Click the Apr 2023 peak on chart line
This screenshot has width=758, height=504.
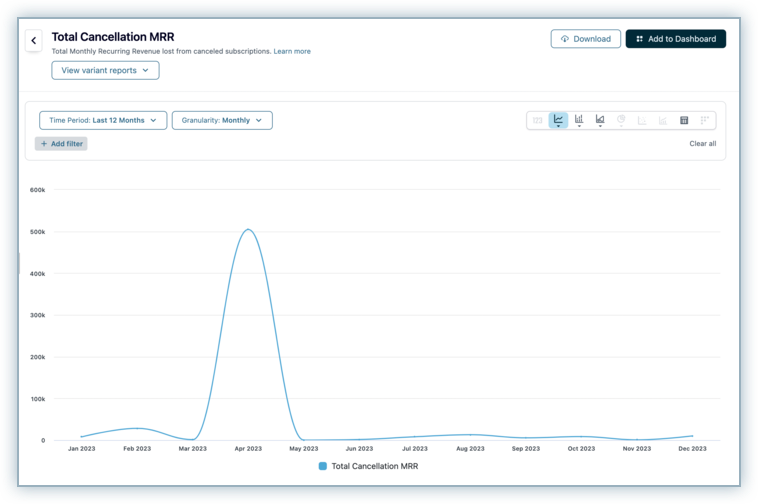247,230
